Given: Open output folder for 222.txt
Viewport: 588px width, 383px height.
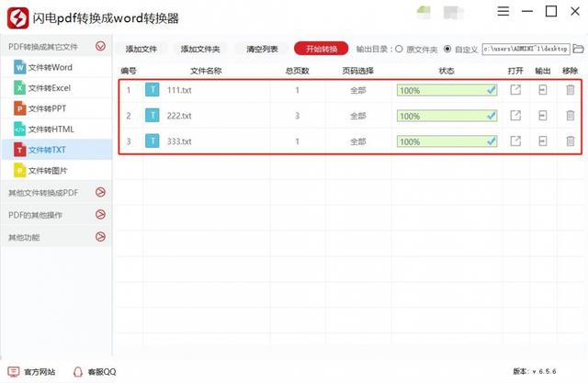Looking at the screenshot, I should point(543,116).
